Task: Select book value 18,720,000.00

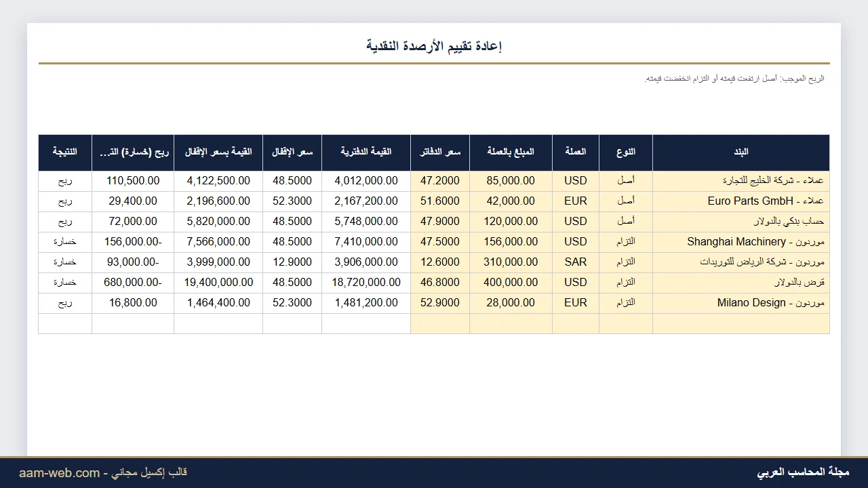Action: [366, 283]
